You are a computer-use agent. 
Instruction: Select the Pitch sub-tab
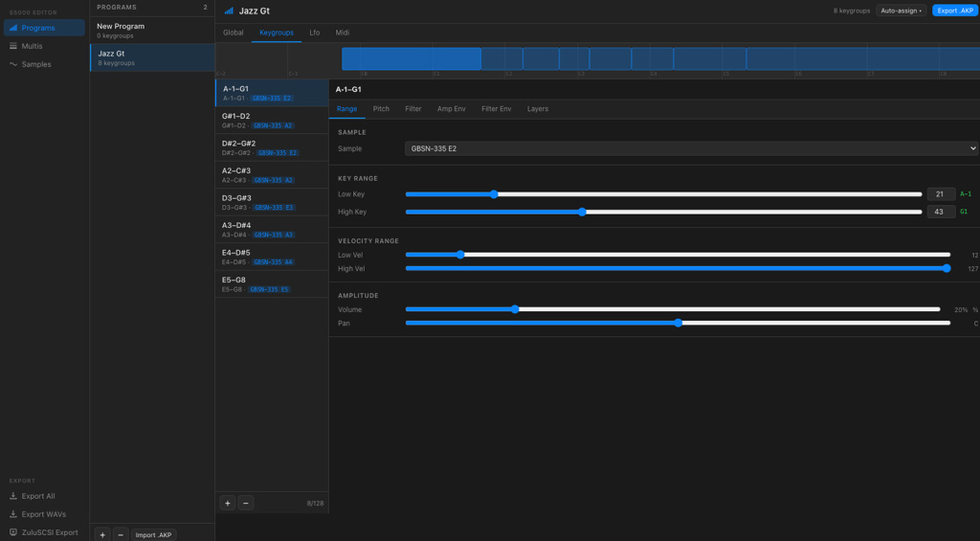coord(381,109)
